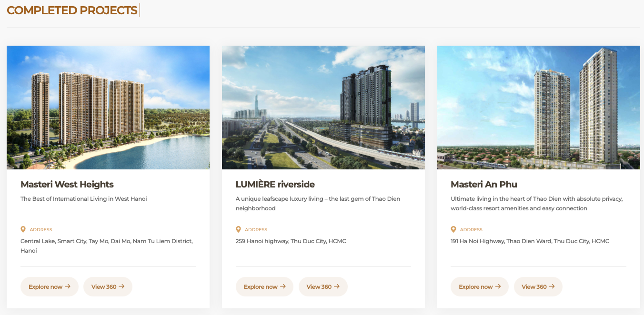Click the Masteri West Heights title
The image size is (644, 315).
pos(67,184)
